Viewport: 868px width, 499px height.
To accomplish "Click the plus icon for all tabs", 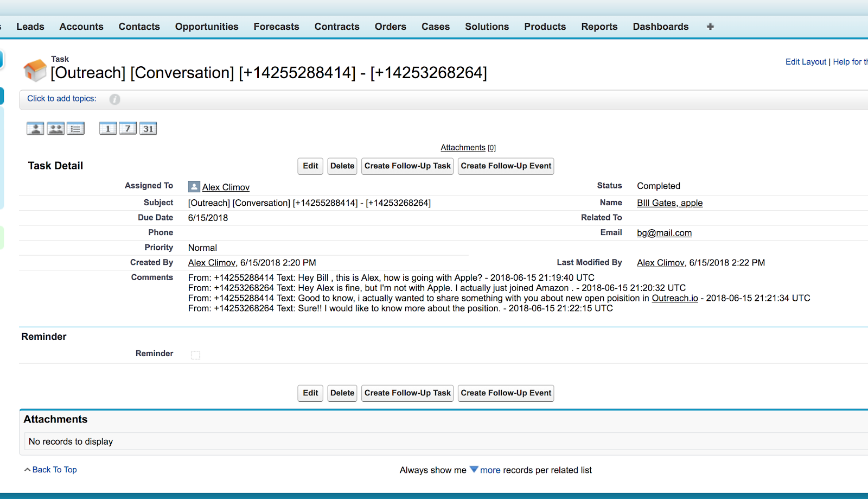I will pos(710,27).
